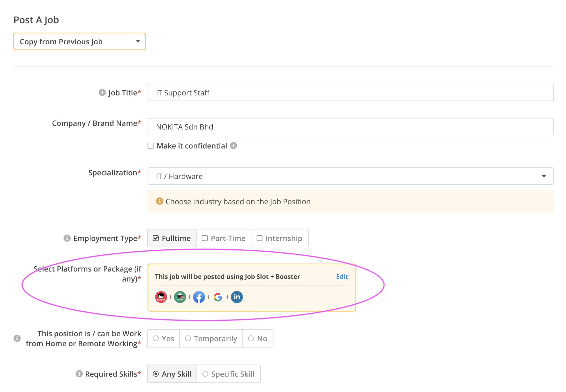Click the info icon beside Required Skills
The height and width of the screenshot is (392, 566).
tap(79, 374)
